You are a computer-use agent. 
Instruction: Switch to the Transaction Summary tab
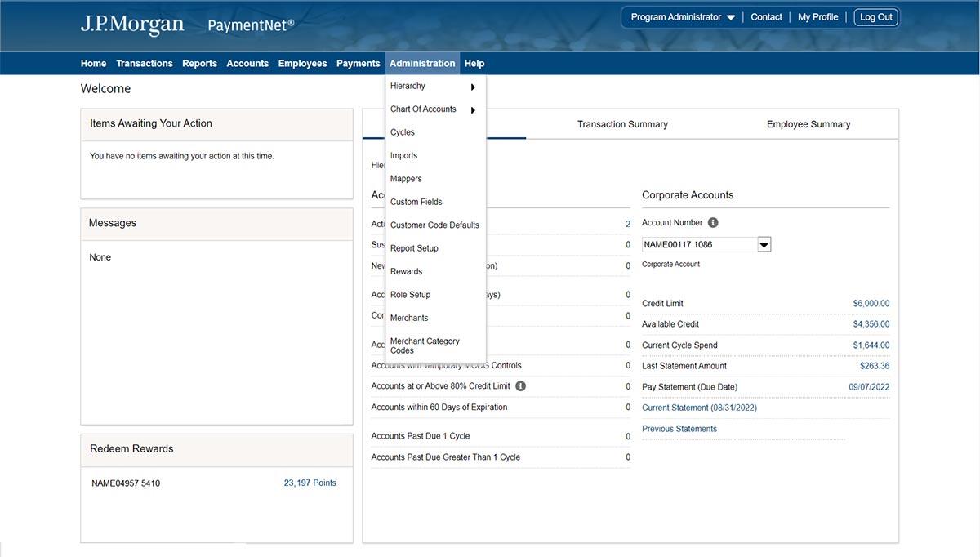coord(622,124)
